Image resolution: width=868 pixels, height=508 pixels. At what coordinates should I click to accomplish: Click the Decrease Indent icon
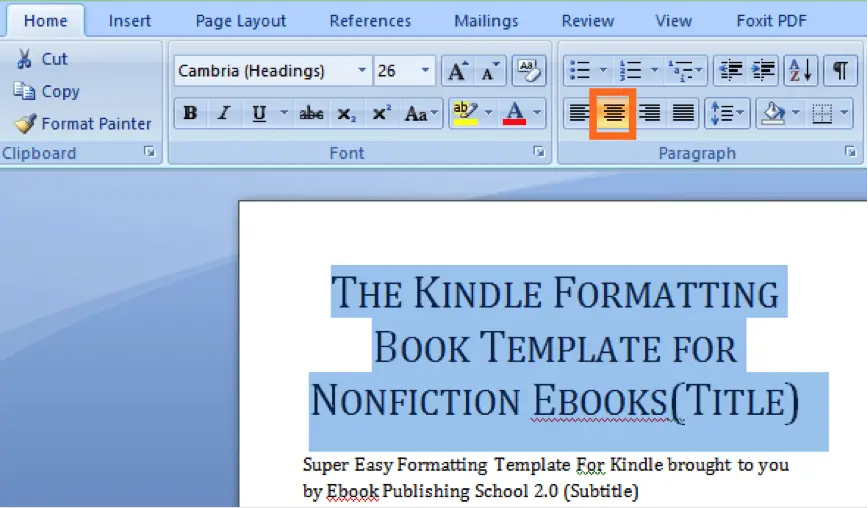click(731, 71)
